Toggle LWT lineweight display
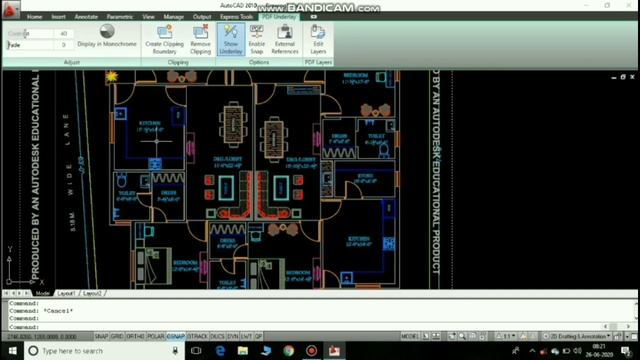The image size is (640, 360). (247, 336)
